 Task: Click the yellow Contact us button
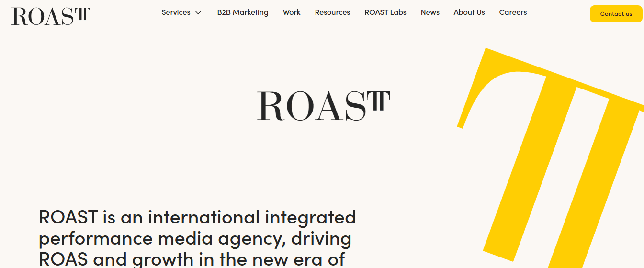pos(616,14)
